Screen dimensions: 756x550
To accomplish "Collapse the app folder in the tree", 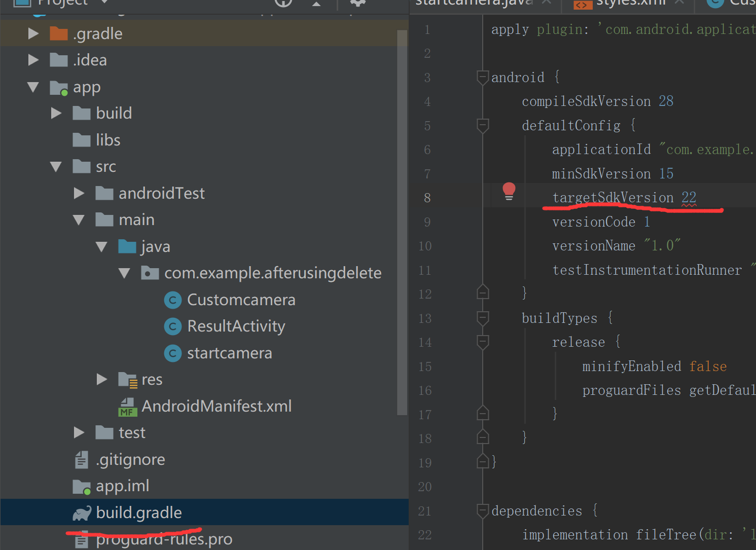I will coord(33,87).
